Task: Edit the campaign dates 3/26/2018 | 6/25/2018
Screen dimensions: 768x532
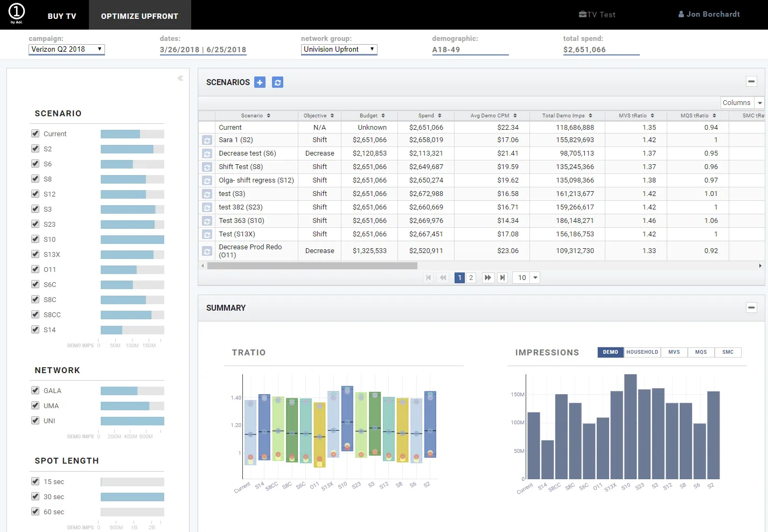Action: pyautogui.click(x=203, y=50)
